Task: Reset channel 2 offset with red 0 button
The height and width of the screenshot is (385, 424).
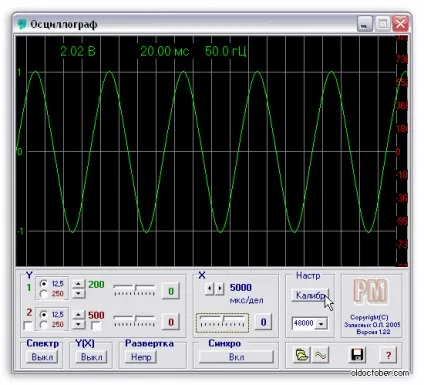Action: 171,322
